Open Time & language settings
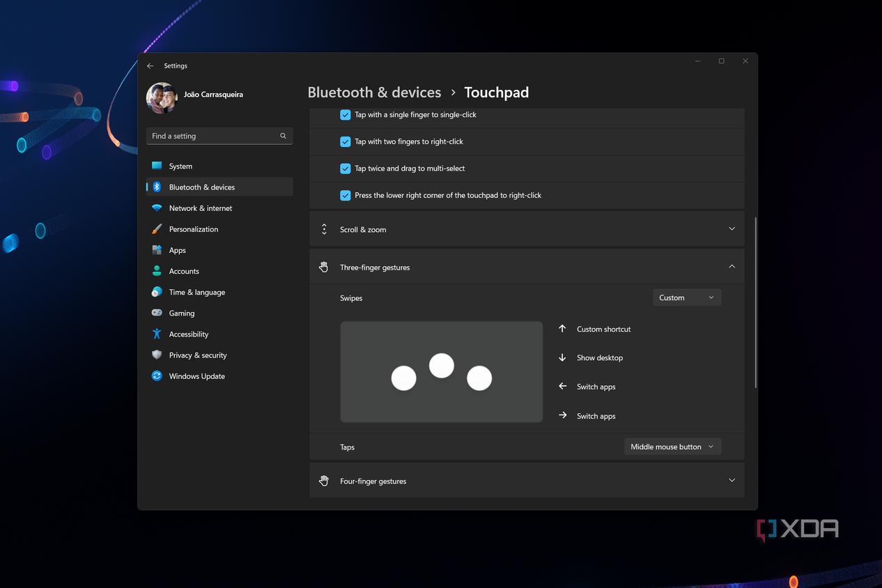The height and width of the screenshot is (588, 882). pyautogui.click(x=219, y=292)
